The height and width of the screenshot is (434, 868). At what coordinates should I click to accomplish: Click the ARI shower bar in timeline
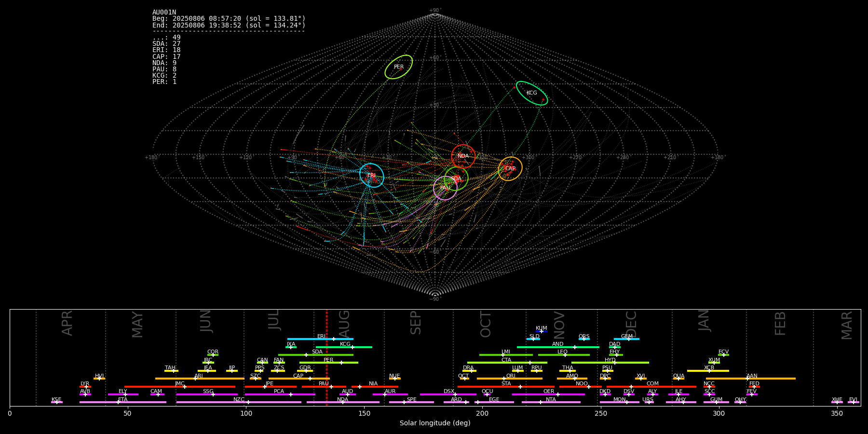click(x=200, y=379)
